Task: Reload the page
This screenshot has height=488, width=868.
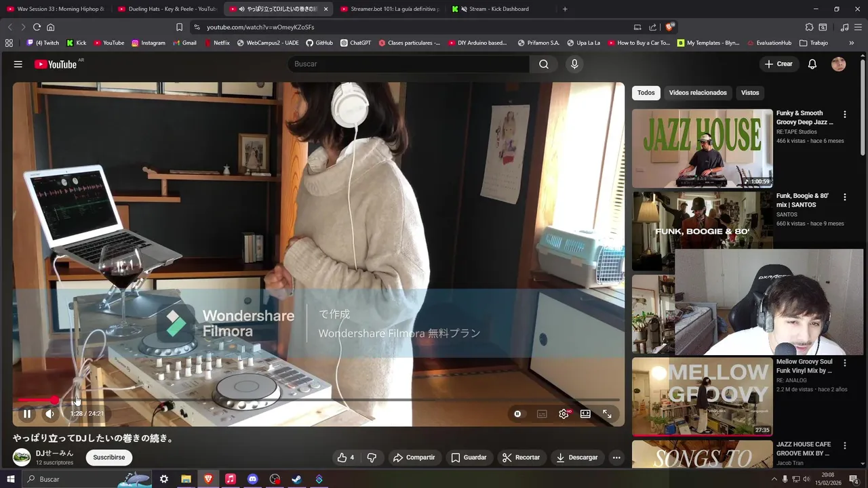Action: (37, 27)
